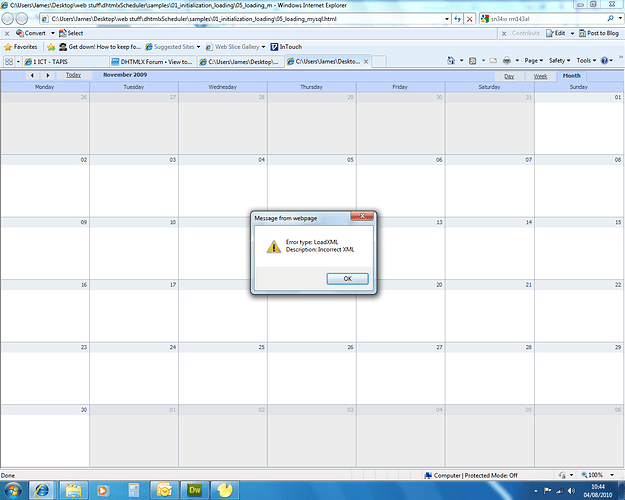Click the Add to Favorites Bar icon
This screenshot has height=500, width=625.
[51, 47]
